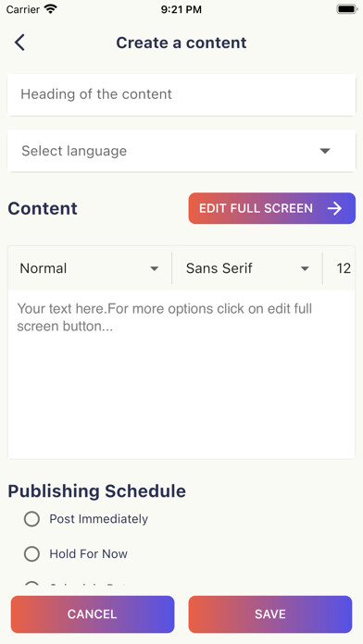This screenshot has width=363, height=644.
Task: Click the arrow beside Normal style
Action: pos(154,268)
